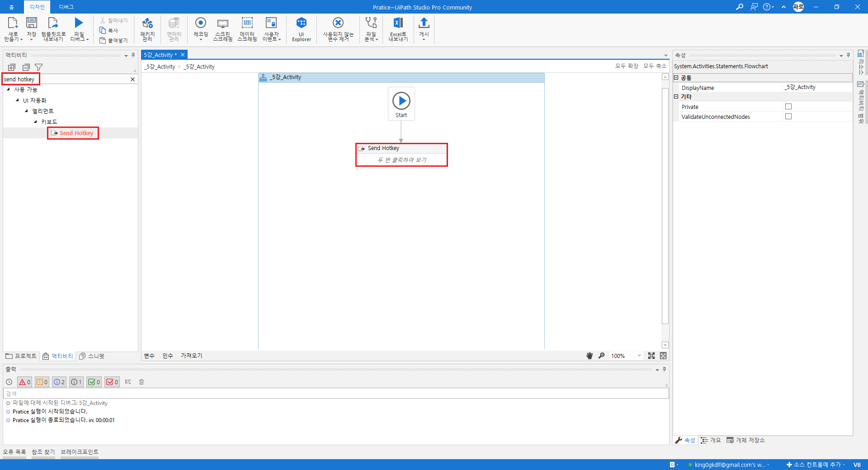Open the 오류 목록 tab
Screen dimensions: 868x470
14,452
